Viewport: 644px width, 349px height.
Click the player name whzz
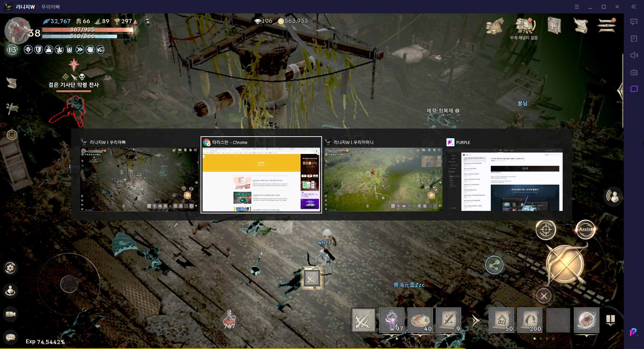[324, 242]
